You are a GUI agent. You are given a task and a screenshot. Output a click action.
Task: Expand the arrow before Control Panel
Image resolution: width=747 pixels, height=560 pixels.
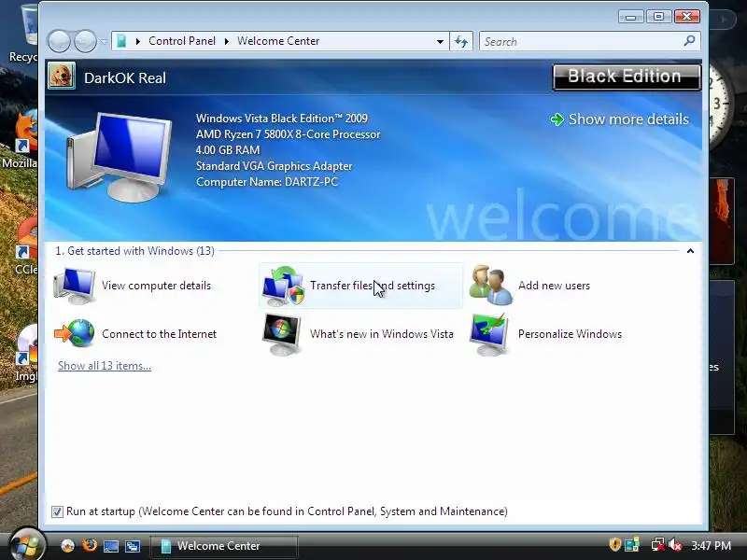137,41
